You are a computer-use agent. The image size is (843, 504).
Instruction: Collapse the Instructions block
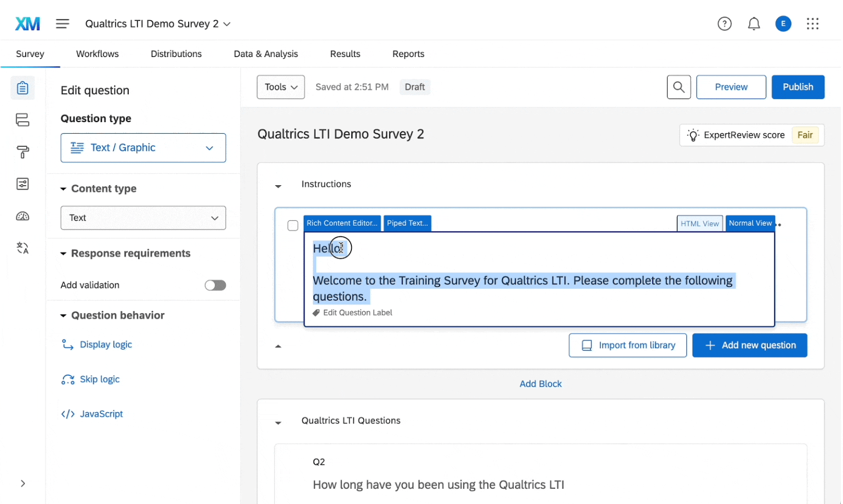pyautogui.click(x=278, y=186)
